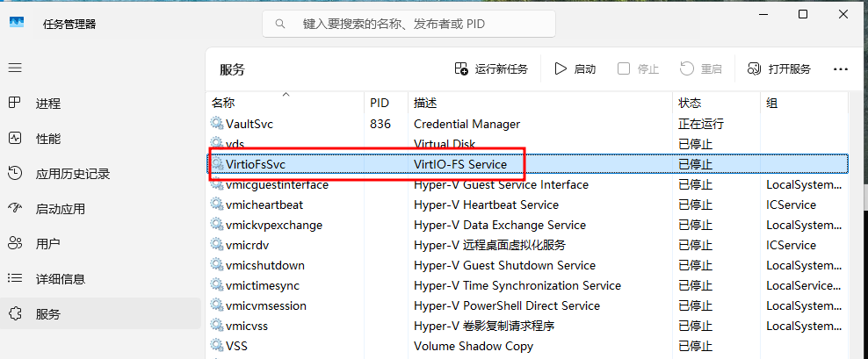Expand the three-dot more options menu
Screen dimensions: 868x359
point(841,68)
